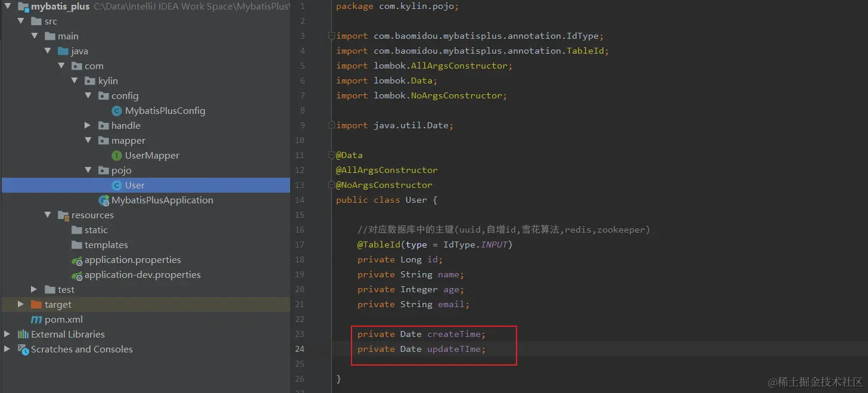Click the @TableId(type = IdType.INPUT) line
Screen dimensions: 868x393
pyautogui.click(x=435, y=245)
